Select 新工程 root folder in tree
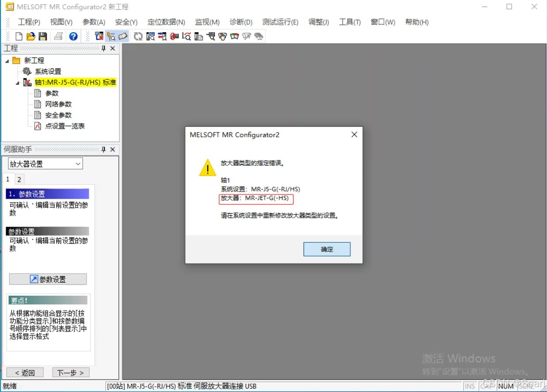547x392 pixels. (x=34, y=60)
